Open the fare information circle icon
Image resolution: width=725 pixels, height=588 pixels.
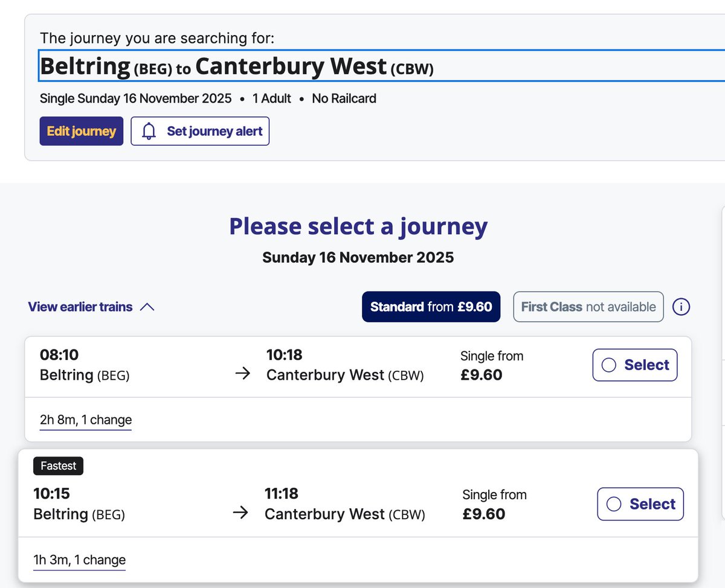pos(681,307)
